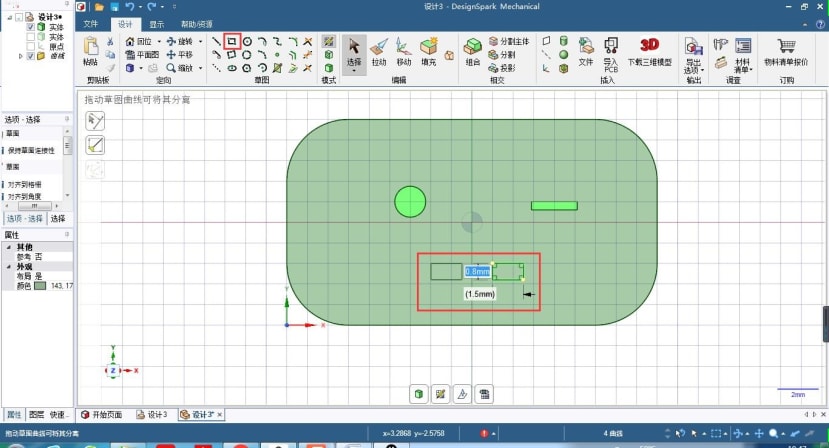The height and width of the screenshot is (448, 829).
Task: Insert a File (文件)
Action: pos(586,52)
